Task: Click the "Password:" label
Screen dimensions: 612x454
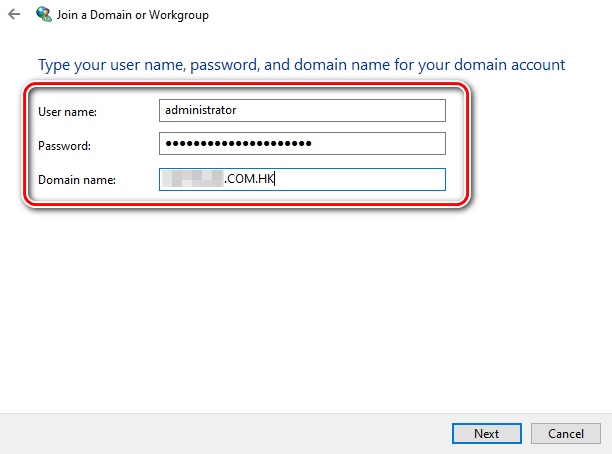Action: 64,146
